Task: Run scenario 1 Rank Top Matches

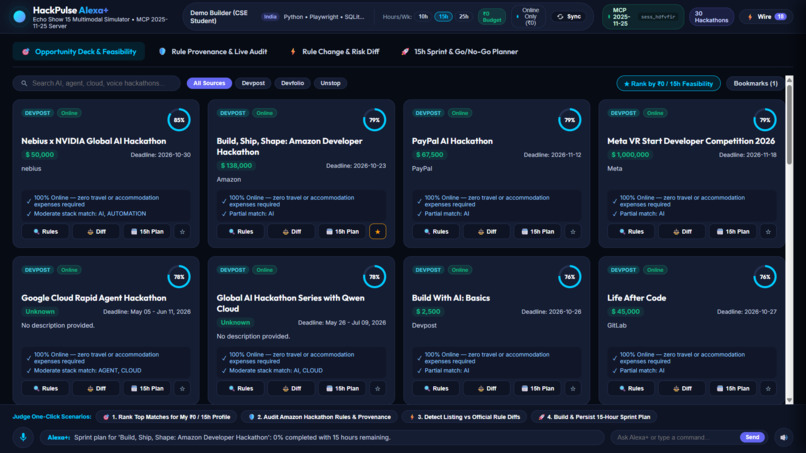Action: (x=167, y=416)
